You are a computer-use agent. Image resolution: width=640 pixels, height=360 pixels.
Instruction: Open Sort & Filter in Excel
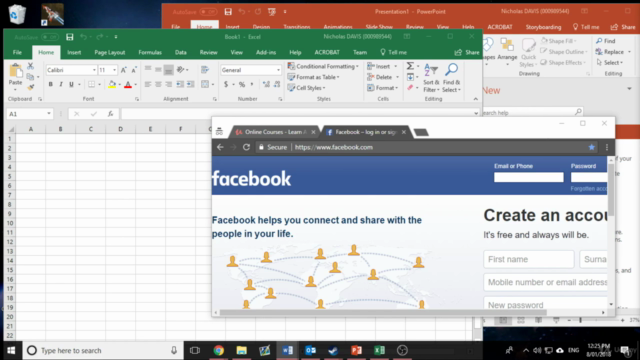[x=431, y=78]
